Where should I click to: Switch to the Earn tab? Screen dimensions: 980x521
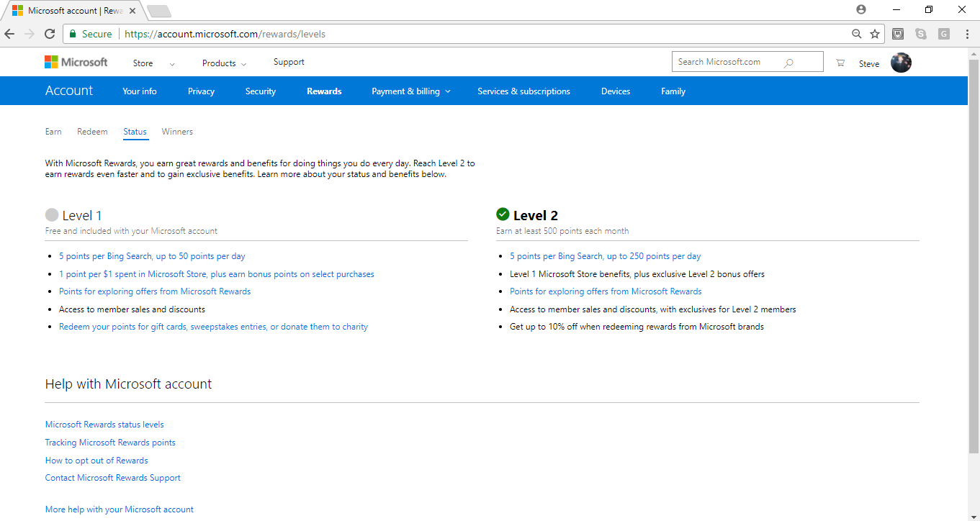tap(53, 132)
